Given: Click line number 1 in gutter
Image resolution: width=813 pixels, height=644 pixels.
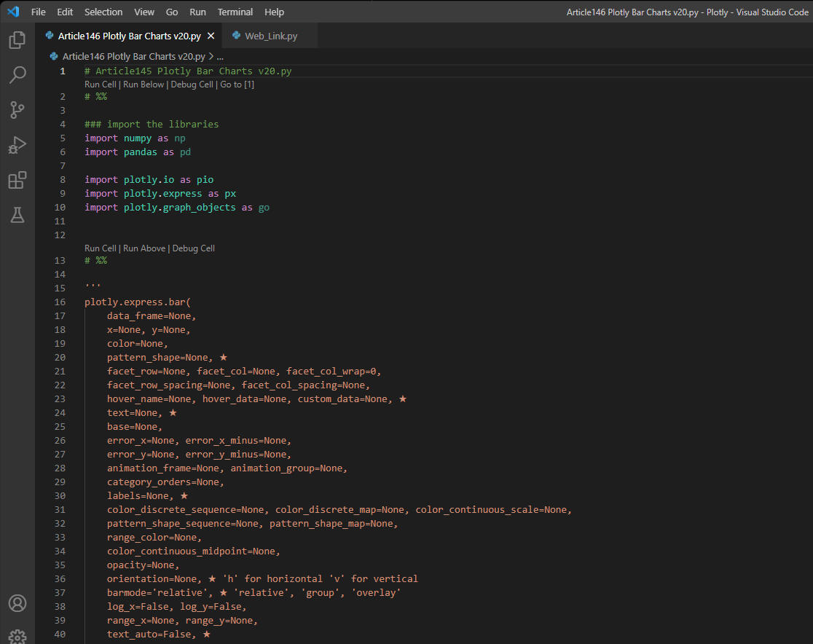Looking at the screenshot, I should pyautogui.click(x=62, y=71).
